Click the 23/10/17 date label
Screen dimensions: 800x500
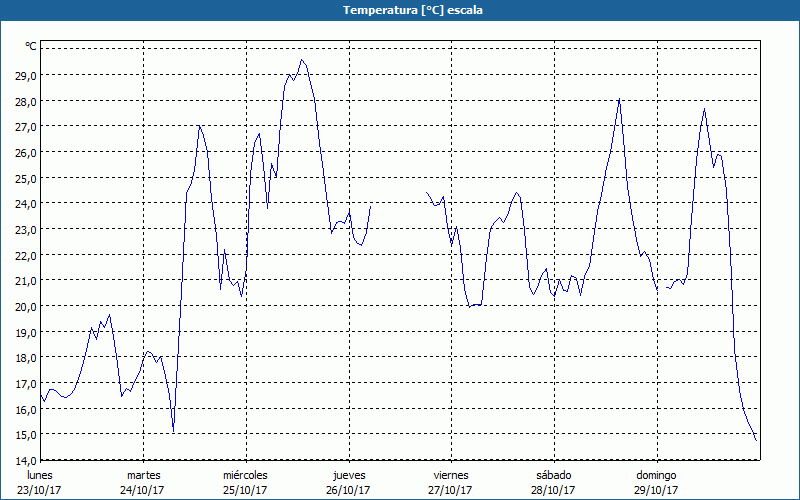click(41, 490)
